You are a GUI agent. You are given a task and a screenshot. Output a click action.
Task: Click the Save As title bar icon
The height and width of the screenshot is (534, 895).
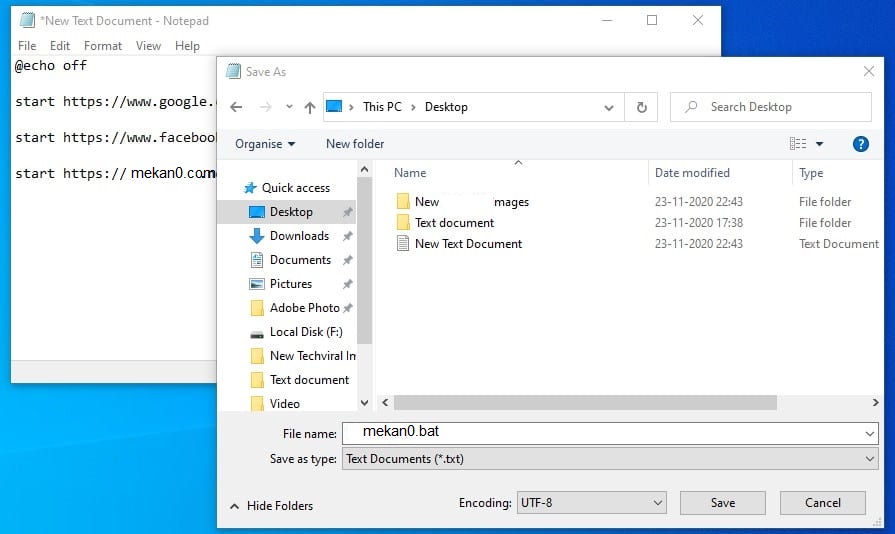click(233, 71)
